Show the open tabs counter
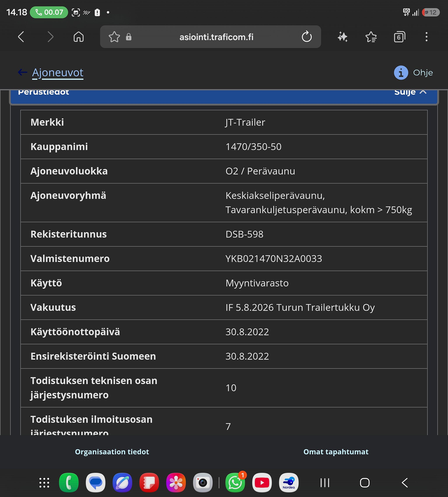Viewport: 448px width, 497px height. point(399,37)
